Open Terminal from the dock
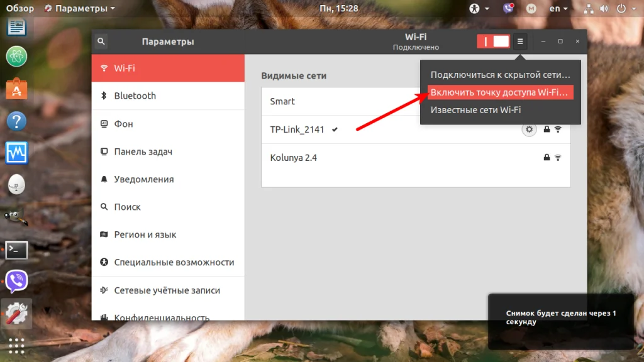This screenshot has width=644, height=362. click(16, 250)
